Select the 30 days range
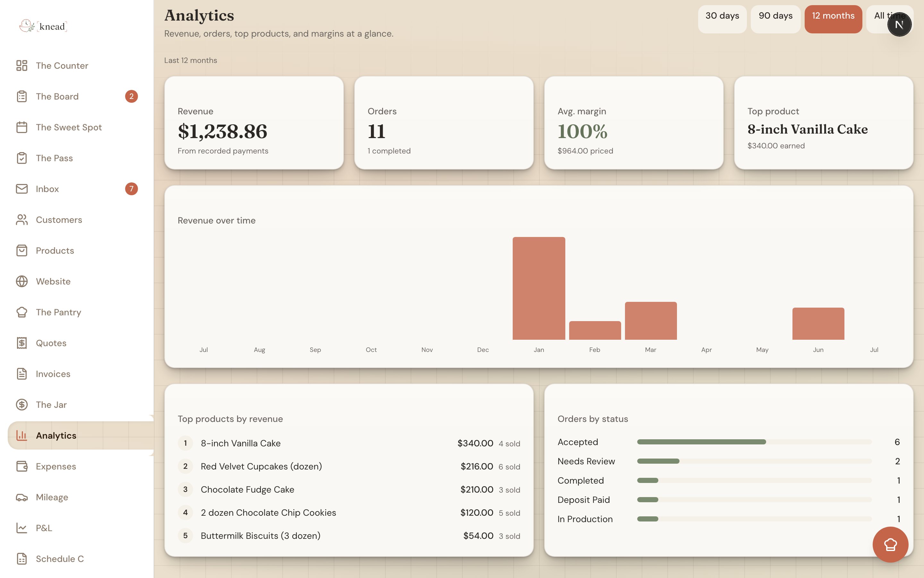 [x=722, y=19]
